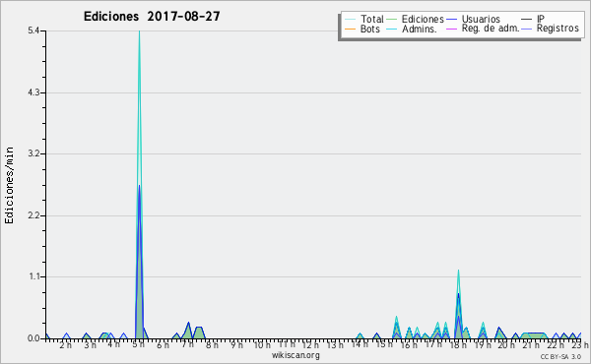This screenshot has height=364, width=591.
Task: Click the "8 h" x-axis label
Action: (x=212, y=345)
